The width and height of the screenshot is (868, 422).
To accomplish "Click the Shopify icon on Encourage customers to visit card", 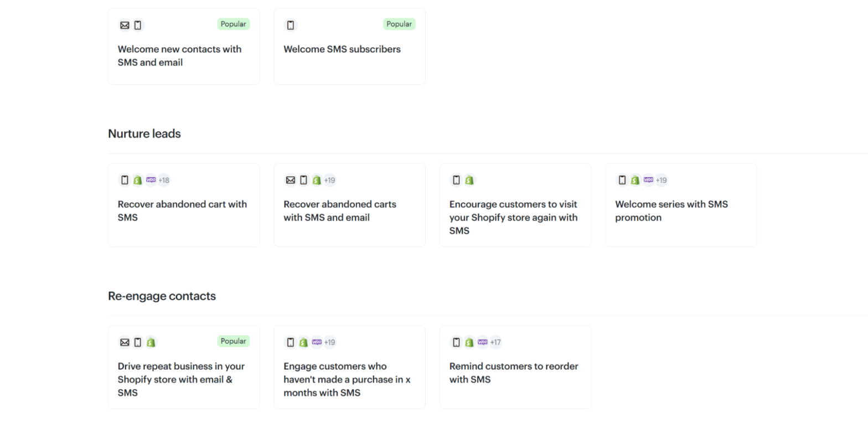I will click(469, 179).
